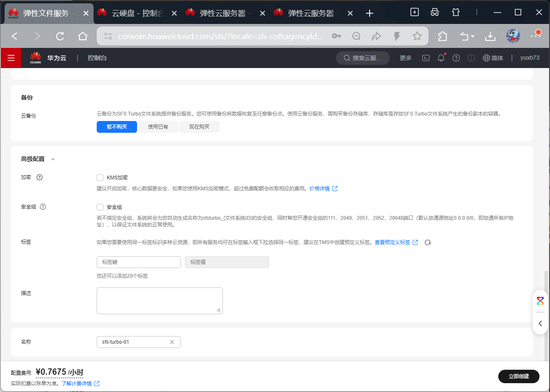Image resolution: width=550 pixels, height=392 pixels.
Task: Click the sfs-turbo-01 name field
Action: point(139,342)
